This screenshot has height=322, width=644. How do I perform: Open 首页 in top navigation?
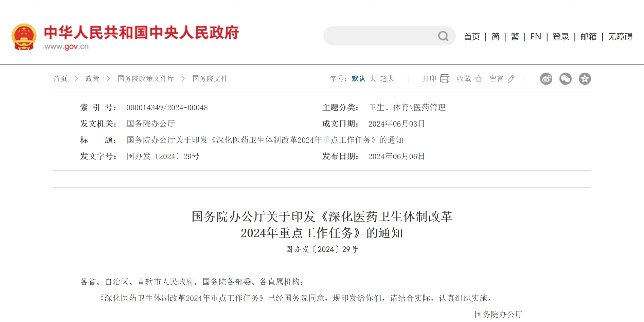tap(472, 37)
